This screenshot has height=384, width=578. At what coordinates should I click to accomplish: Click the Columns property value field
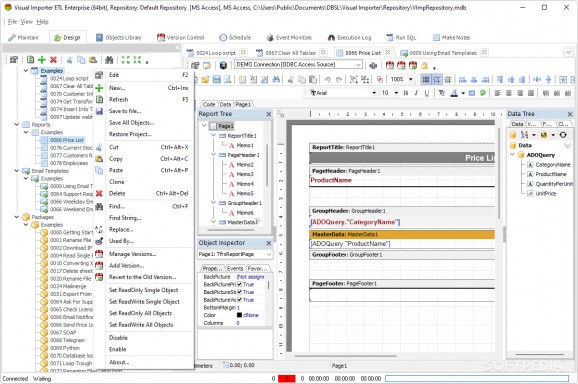point(250,323)
